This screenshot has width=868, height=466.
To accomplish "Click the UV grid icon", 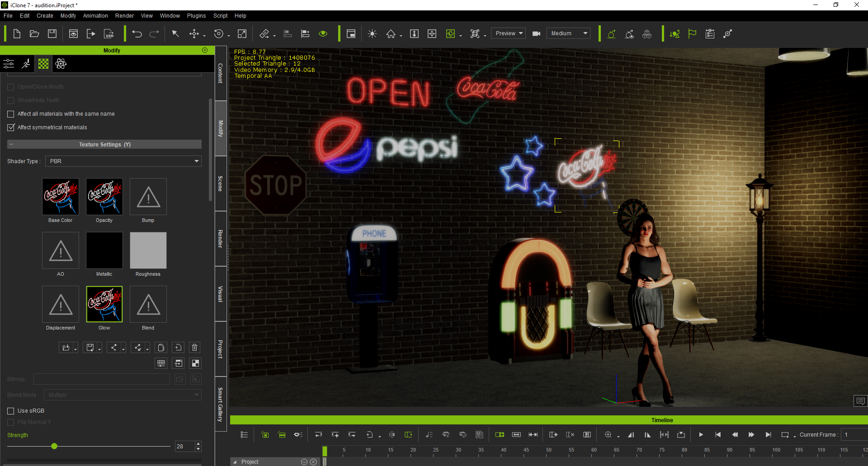I will (x=161, y=363).
